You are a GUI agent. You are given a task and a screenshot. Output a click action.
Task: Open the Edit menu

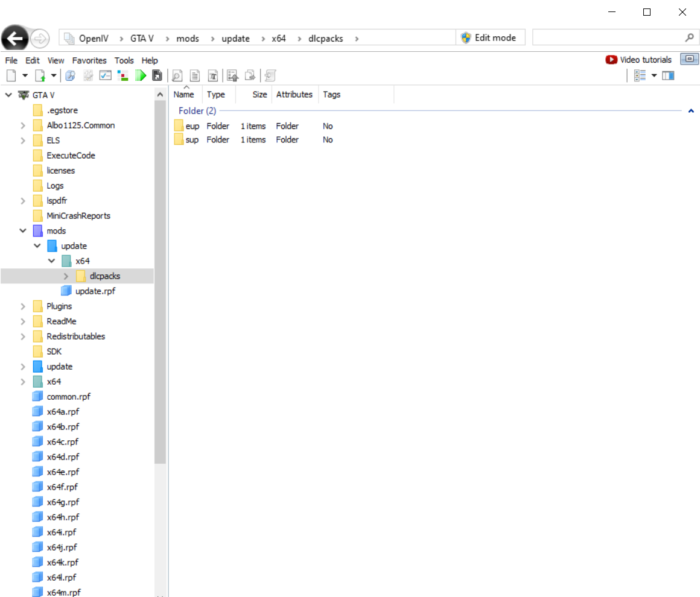pos(32,60)
